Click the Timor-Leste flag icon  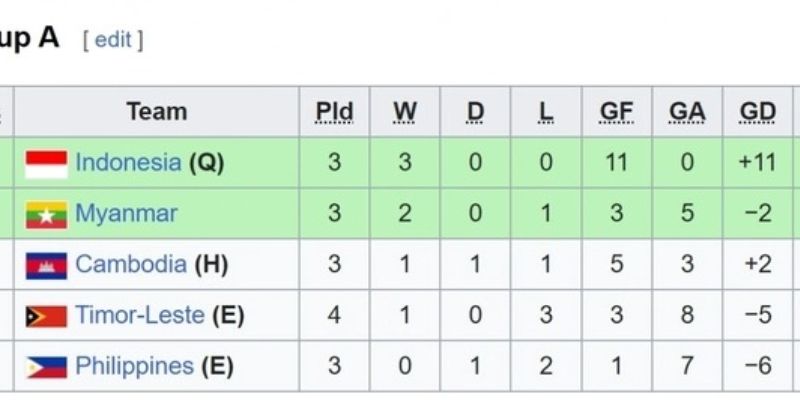coord(46,316)
